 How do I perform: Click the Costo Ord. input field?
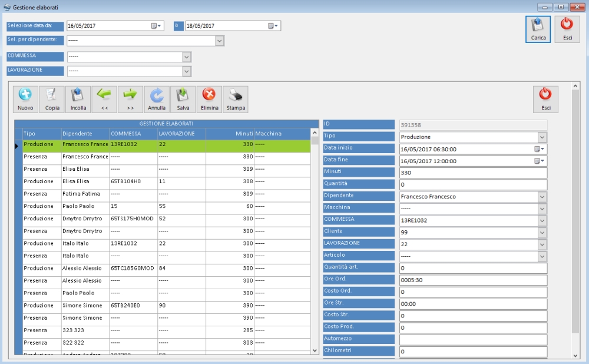(473, 292)
